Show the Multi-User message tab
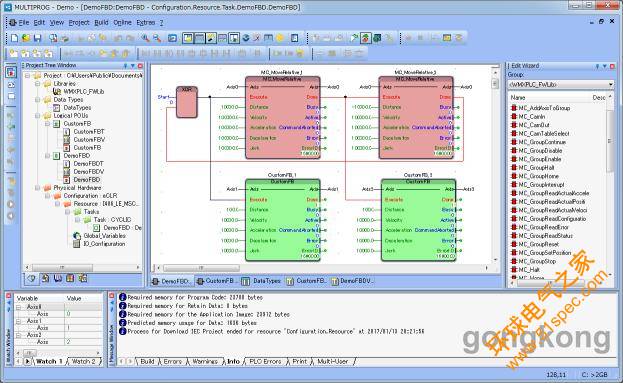The image size is (623, 383). (333, 362)
